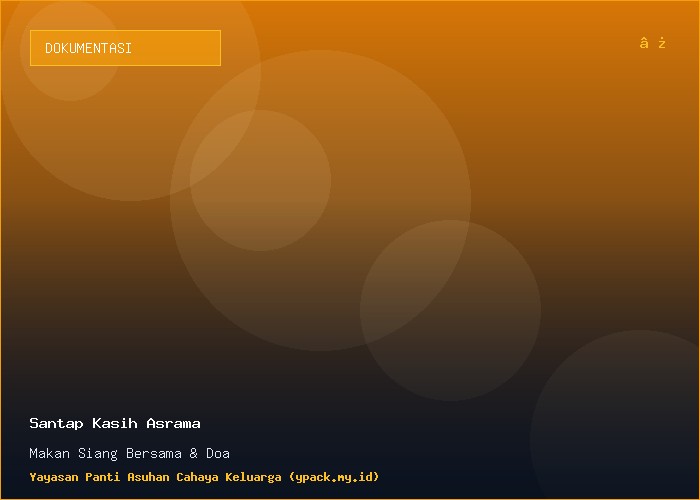Click the DOKUMENTASI category badge
The height and width of the screenshot is (500, 700).
pyautogui.click(x=125, y=48)
